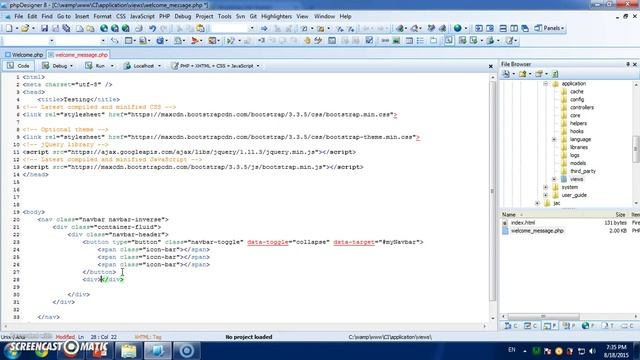
Task: Click the Undo arrow toolbar icon
Action: (x=152, y=28)
